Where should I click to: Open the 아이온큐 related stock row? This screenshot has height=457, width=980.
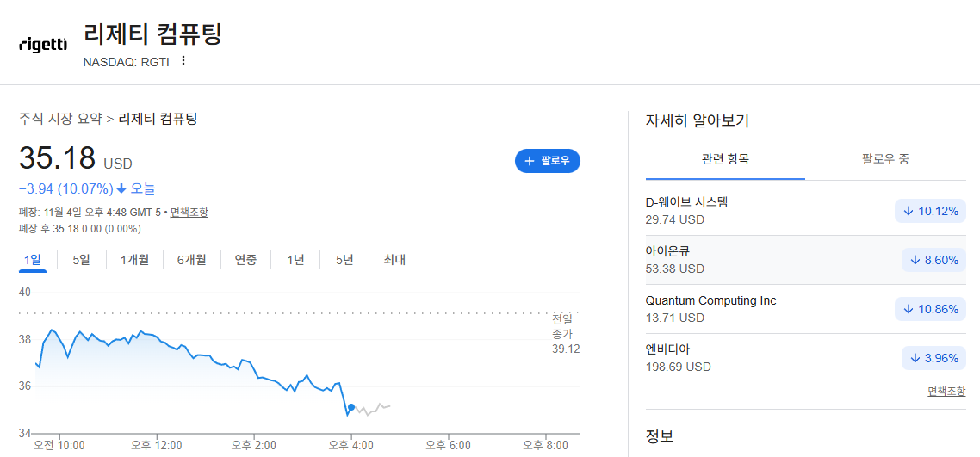coord(806,260)
